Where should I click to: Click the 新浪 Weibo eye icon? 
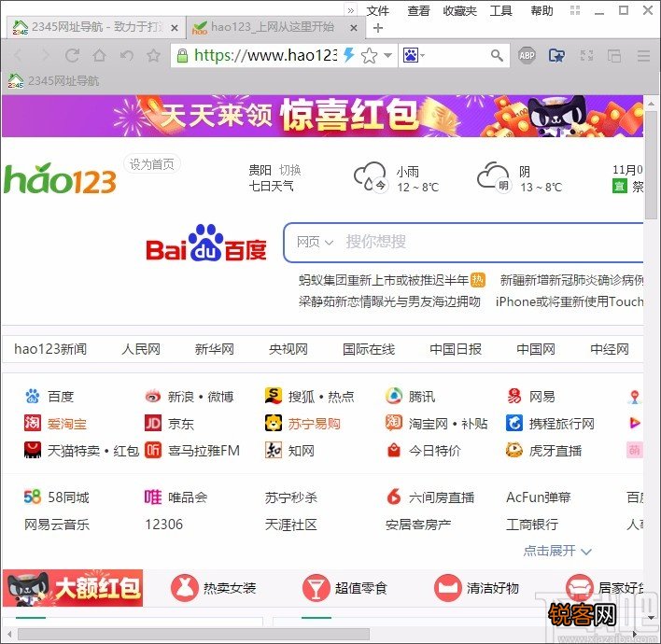click(152, 396)
